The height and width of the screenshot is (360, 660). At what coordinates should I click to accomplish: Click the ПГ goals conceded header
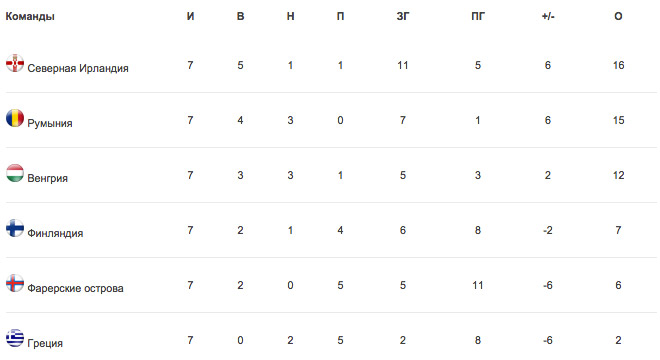point(478,16)
